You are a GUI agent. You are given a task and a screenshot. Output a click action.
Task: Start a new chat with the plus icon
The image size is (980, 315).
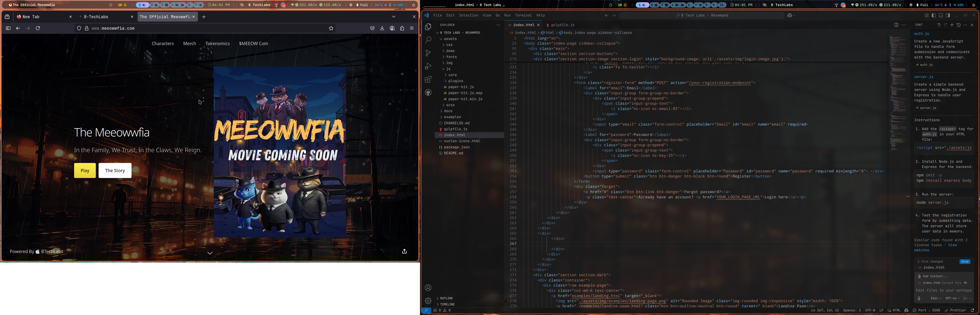952,25
